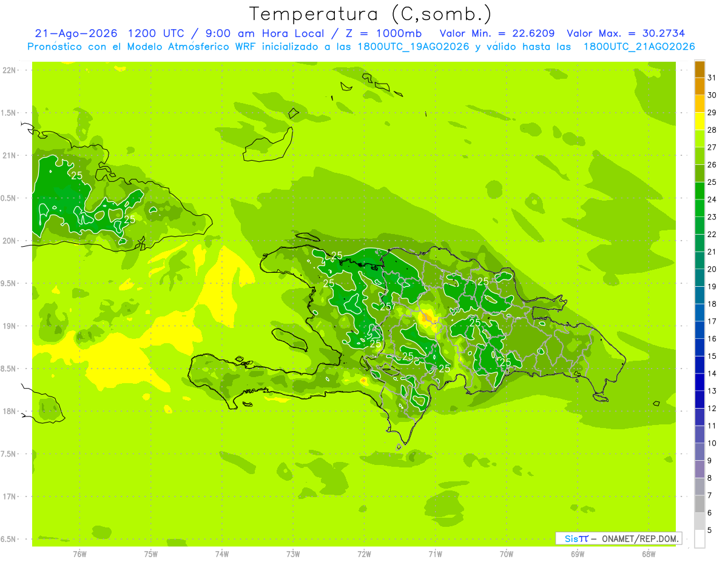Click the "17N" latitude label
This screenshot has height=562, width=728.
pos(9,497)
